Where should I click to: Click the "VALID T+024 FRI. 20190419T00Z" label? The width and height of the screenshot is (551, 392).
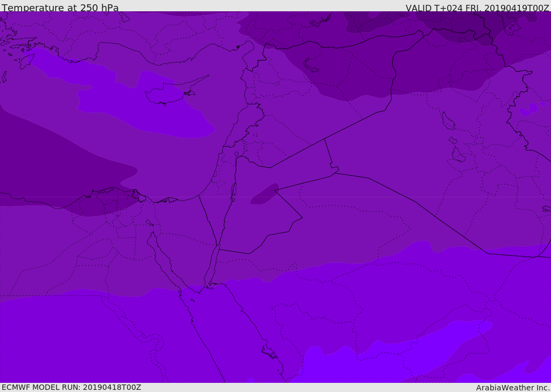click(x=477, y=8)
